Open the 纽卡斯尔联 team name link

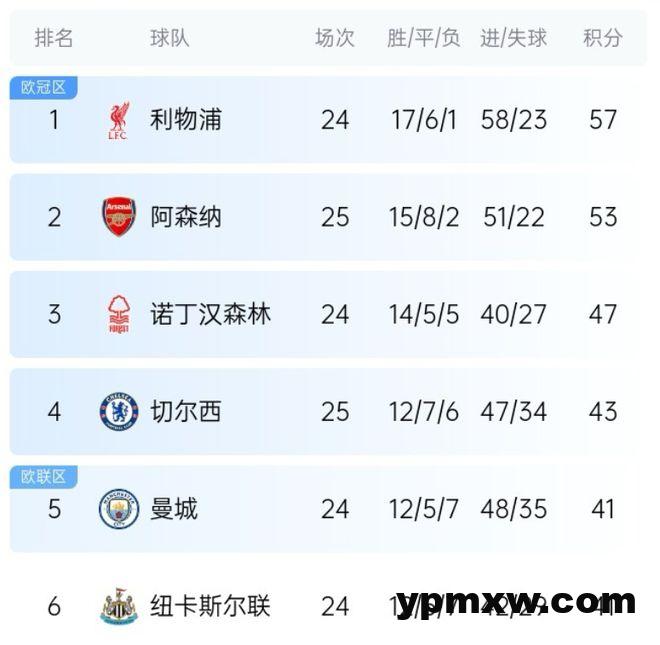coord(210,606)
